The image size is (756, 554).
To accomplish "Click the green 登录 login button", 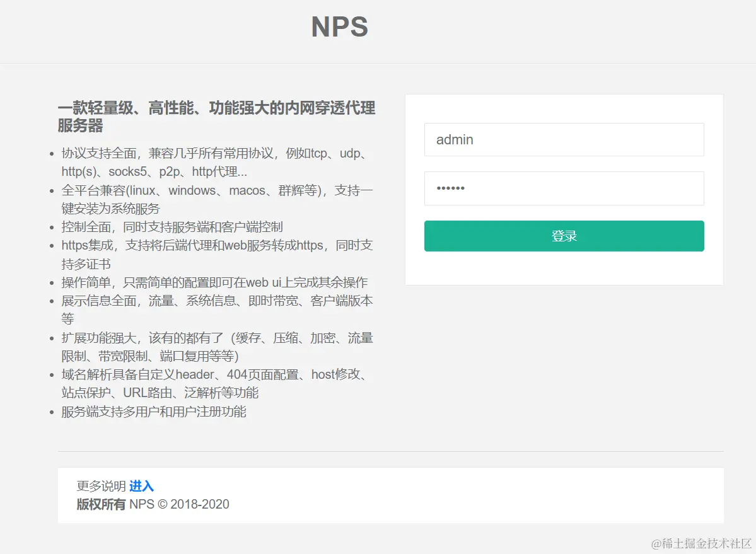I will coord(564,236).
